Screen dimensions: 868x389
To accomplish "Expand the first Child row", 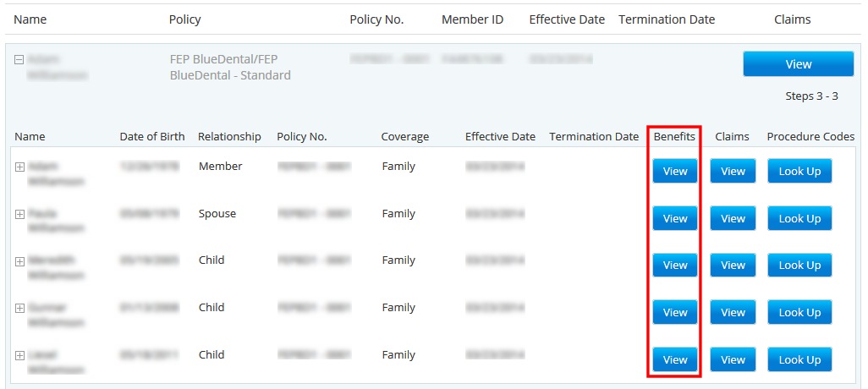I will tap(19, 261).
